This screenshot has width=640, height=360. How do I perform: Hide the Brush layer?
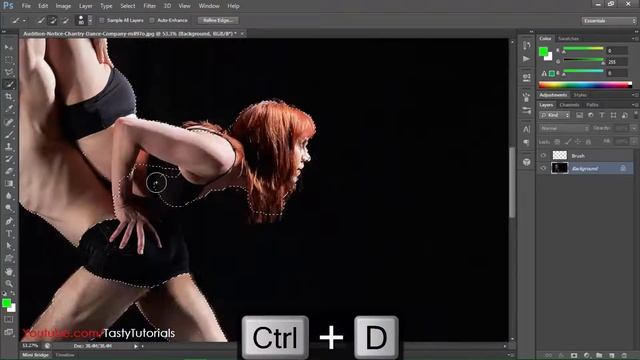543,156
